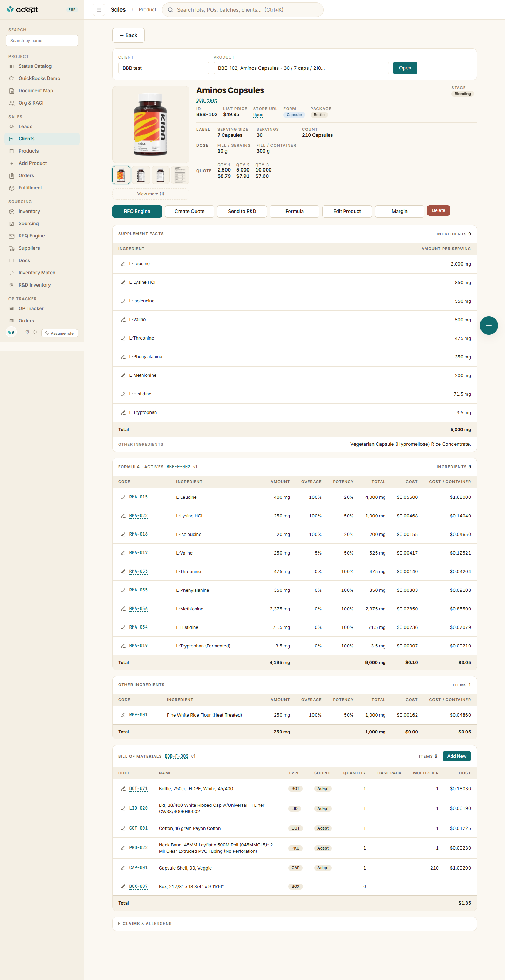Viewport: 505px width, 980px height.
Task: Click pencil icon for RMA-022 formula row
Action: 123,516
